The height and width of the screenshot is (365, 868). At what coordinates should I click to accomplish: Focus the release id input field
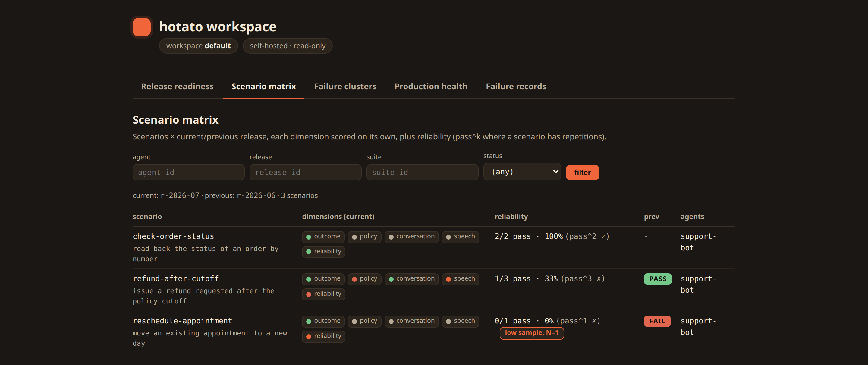click(x=305, y=172)
